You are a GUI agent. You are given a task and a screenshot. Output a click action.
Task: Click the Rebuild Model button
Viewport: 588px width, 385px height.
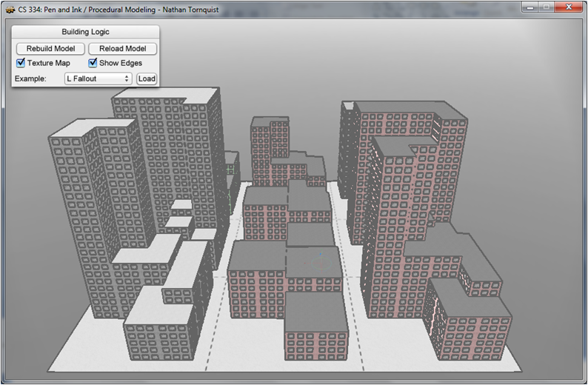click(x=50, y=49)
